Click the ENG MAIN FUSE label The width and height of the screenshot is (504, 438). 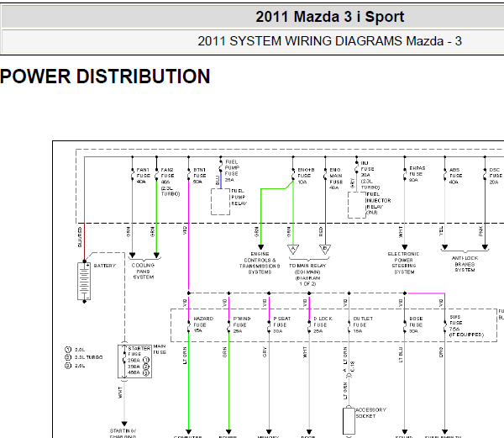(336, 178)
